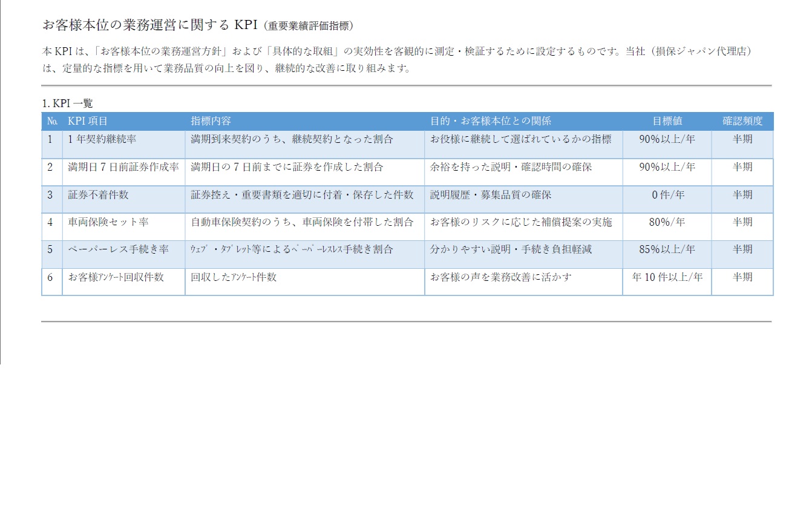Image resolution: width=812 pixels, height=517 pixels.
Task: Select the '85%以上/年' target value cell
Action: [667, 250]
